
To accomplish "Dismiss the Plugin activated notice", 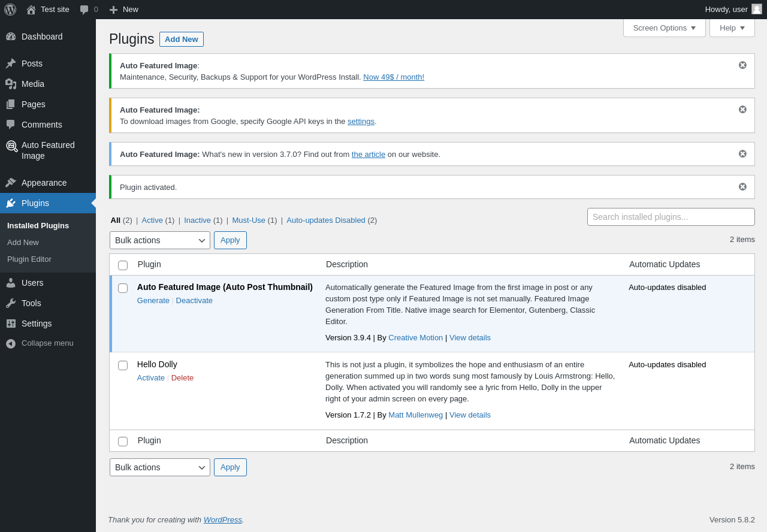I will click(x=742, y=187).
